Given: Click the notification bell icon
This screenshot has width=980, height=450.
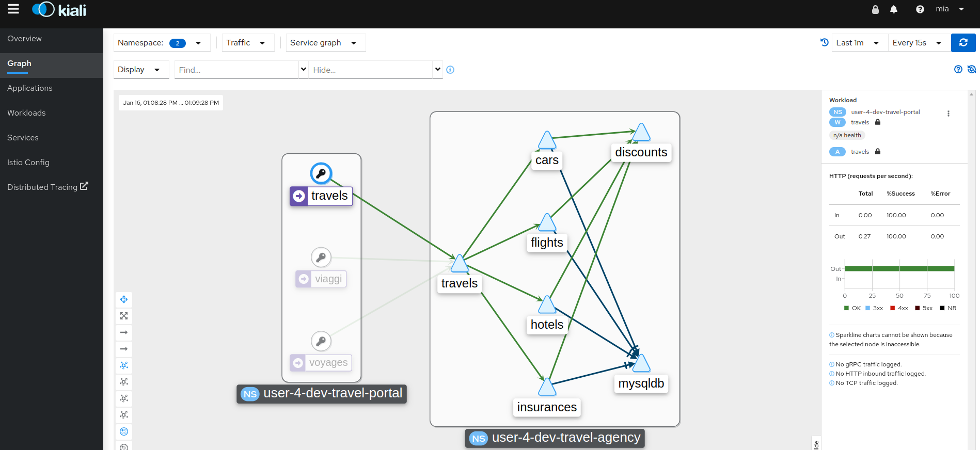Looking at the screenshot, I should [x=894, y=9].
